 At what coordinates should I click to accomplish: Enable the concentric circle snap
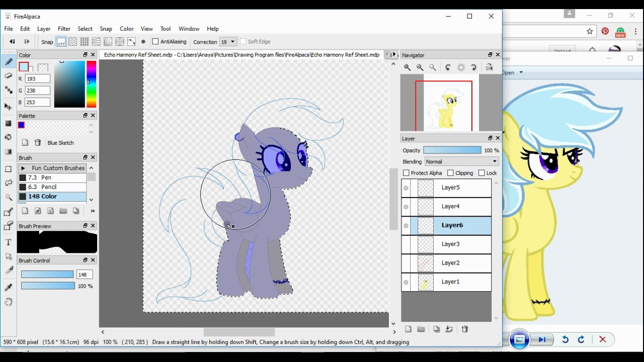click(x=120, y=42)
